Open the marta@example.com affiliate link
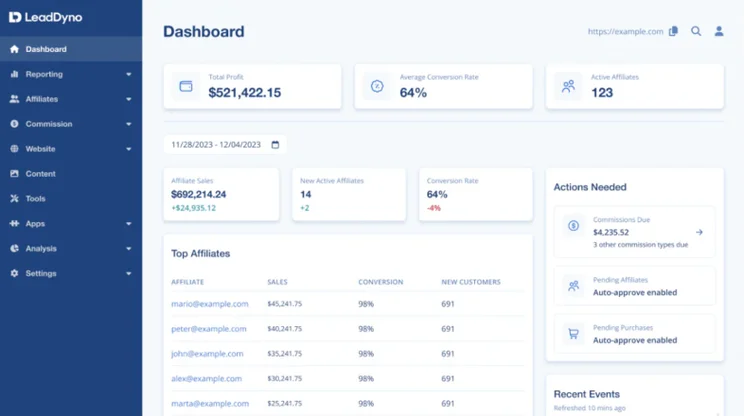 point(210,403)
